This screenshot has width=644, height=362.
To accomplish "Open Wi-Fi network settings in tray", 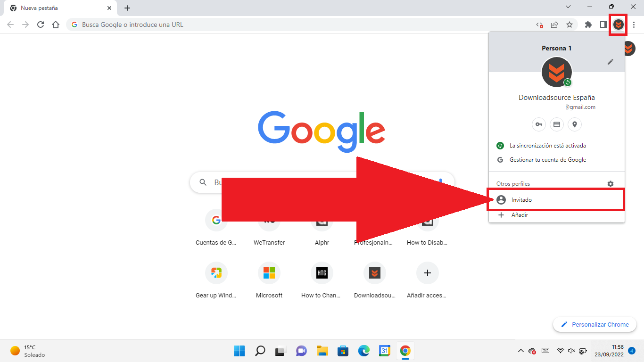I will (x=561, y=351).
